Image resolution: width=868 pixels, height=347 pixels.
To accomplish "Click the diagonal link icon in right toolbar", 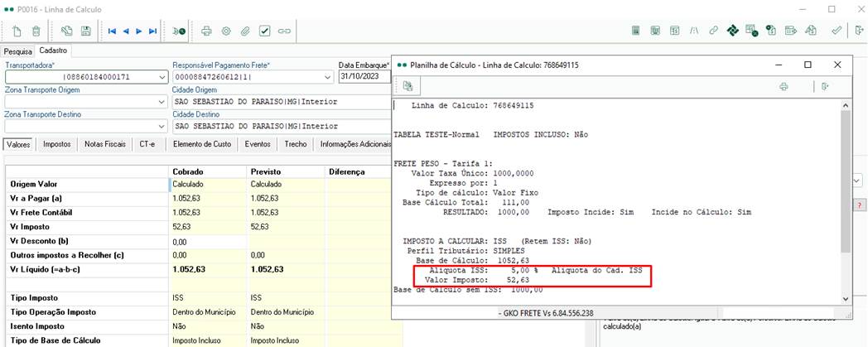I will [x=714, y=31].
